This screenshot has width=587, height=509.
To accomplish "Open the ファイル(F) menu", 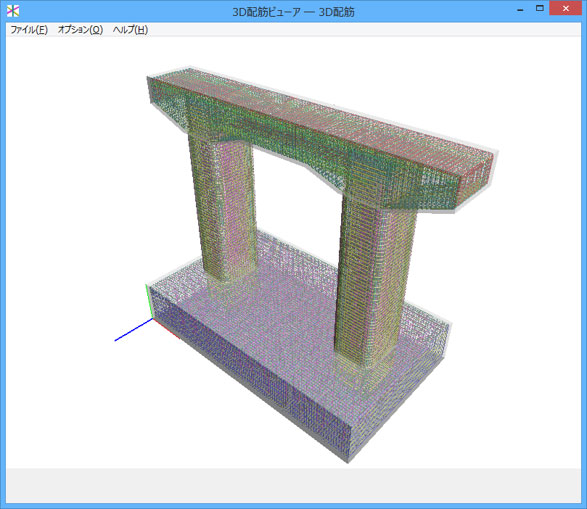I will (29, 30).
